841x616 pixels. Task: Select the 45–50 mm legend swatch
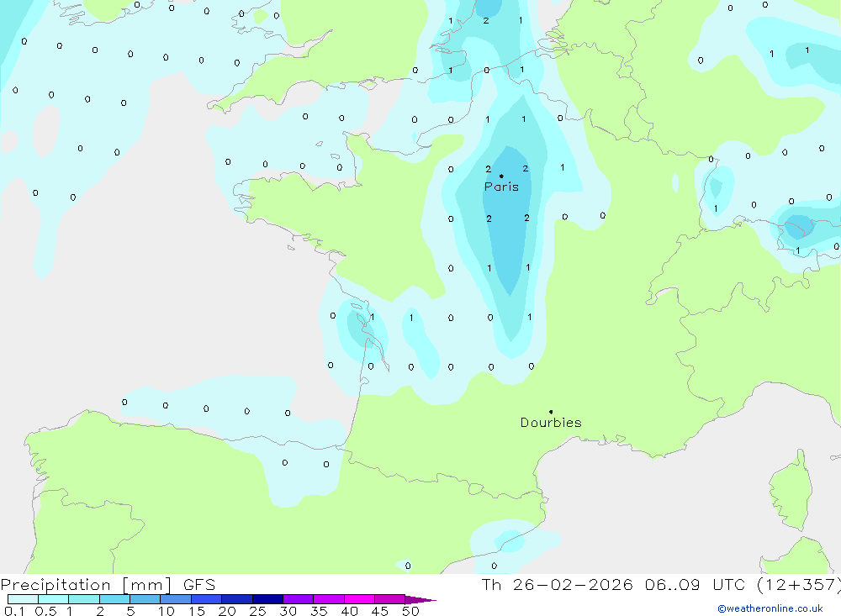coord(390,599)
